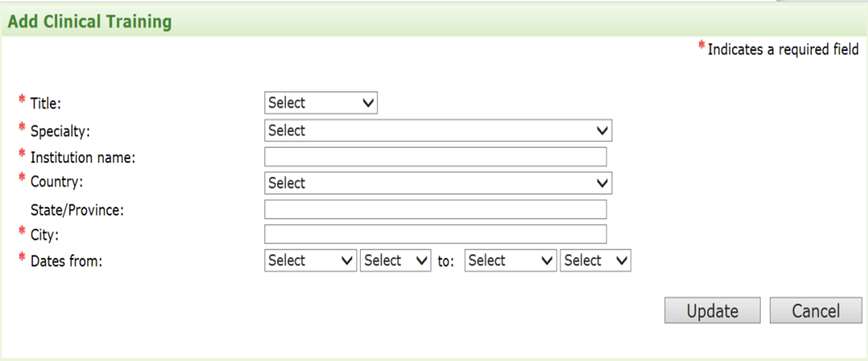Open the last end-date dropdown
Screen dimensions: 868x361
pos(596,261)
